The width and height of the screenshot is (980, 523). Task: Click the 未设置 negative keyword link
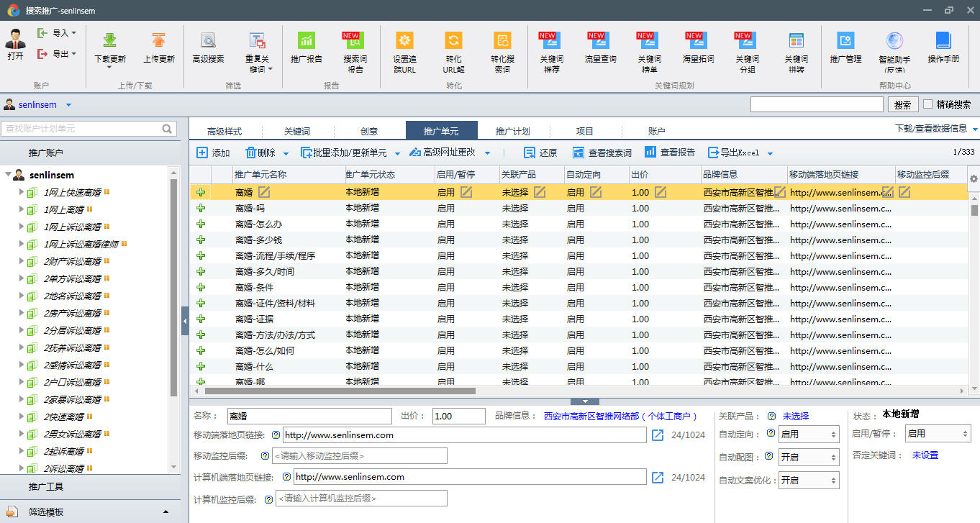click(925, 455)
